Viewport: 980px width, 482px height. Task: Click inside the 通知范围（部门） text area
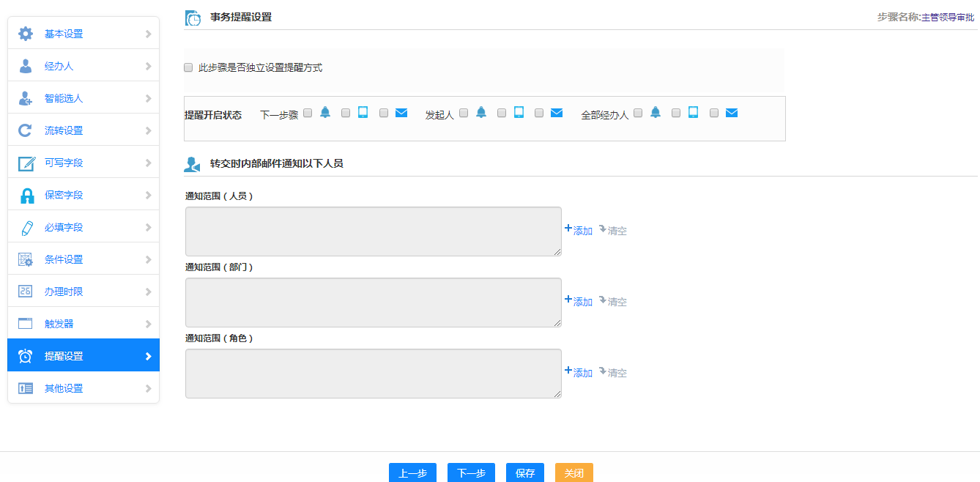pos(374,303)
